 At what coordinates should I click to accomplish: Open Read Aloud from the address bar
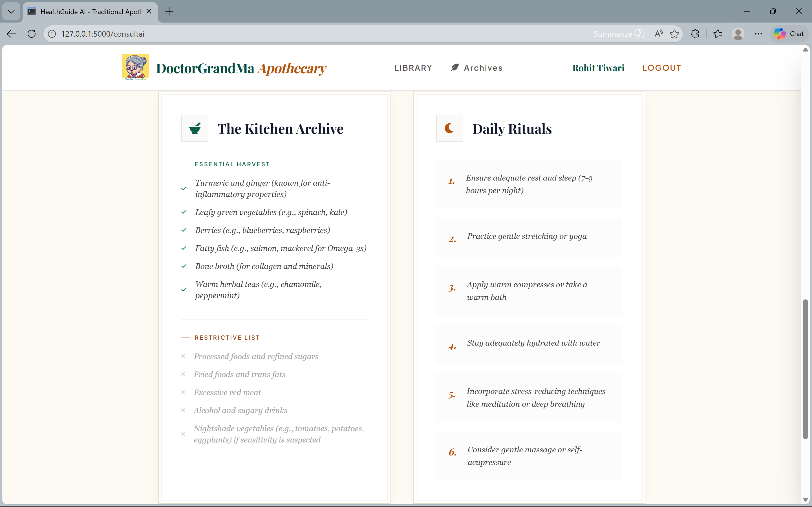point(658,34)
